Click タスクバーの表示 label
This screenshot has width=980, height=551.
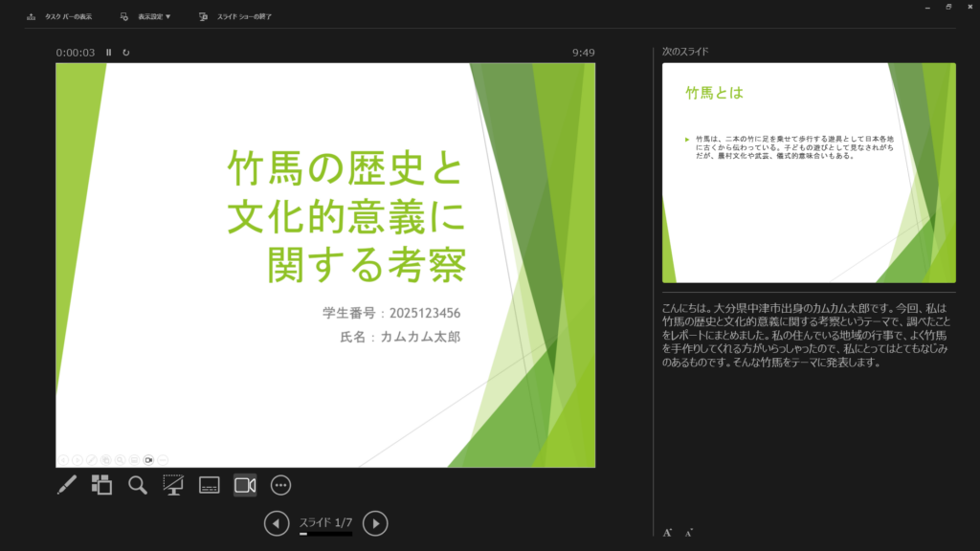(68, 17)
